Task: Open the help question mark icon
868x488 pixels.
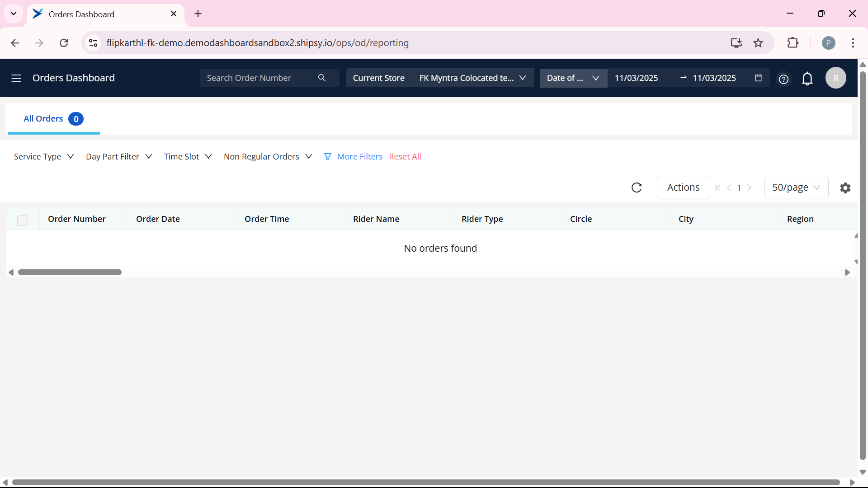Action: (x=783, y=79)
